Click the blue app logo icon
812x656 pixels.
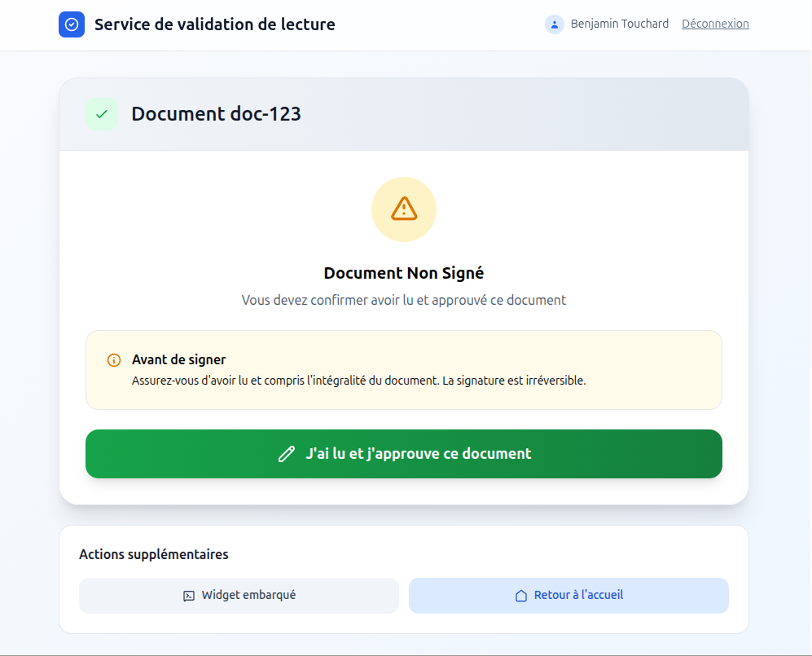[x=72, y=24]
